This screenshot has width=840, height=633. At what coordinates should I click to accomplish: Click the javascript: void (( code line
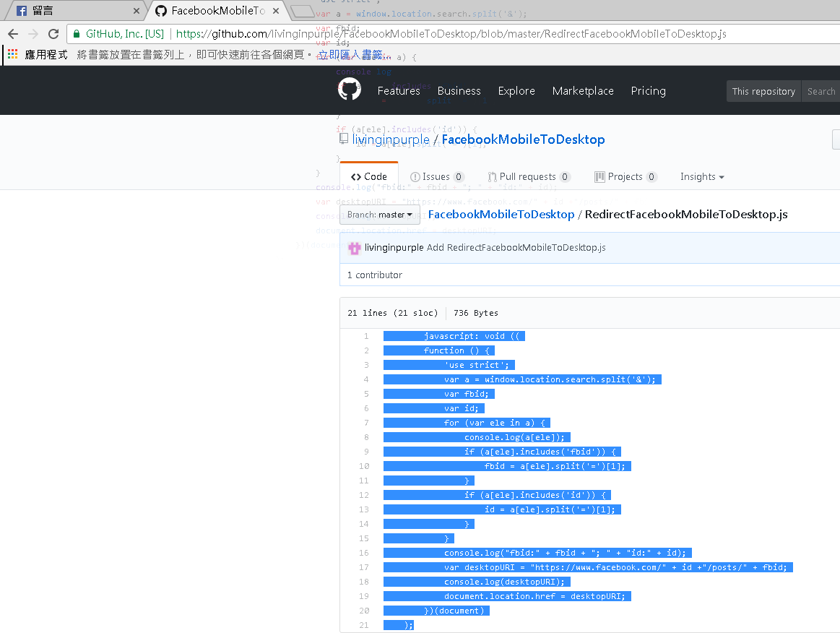point(472,336)
